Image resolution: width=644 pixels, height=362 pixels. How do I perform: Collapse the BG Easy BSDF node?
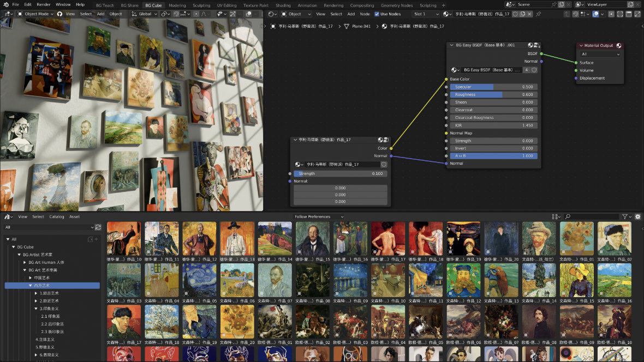451,45
